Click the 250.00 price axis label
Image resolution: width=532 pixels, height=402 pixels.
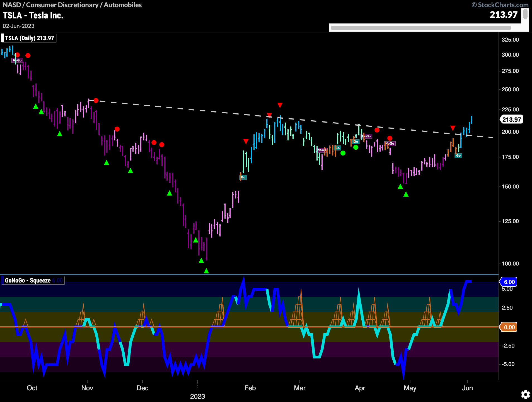[510, 89]
